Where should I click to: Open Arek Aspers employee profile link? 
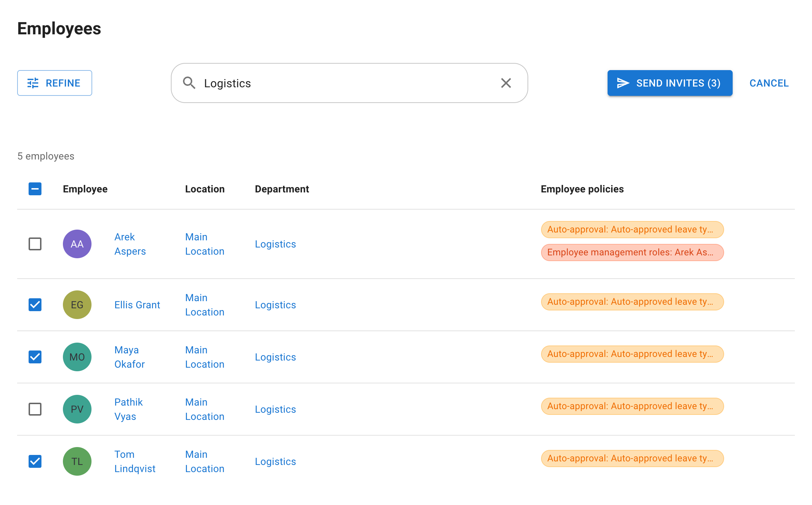pyautogui.click(x=130, y=244)
